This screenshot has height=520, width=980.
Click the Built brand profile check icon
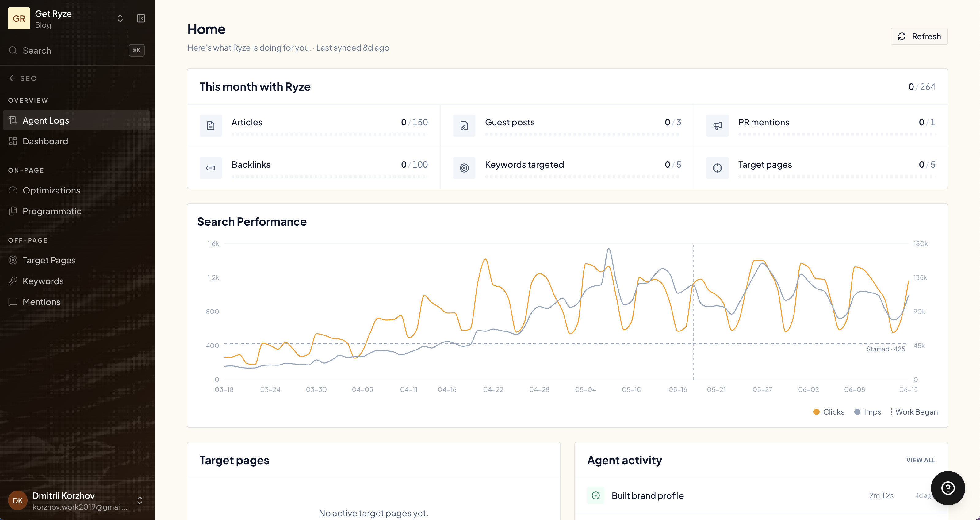point(595,495)
